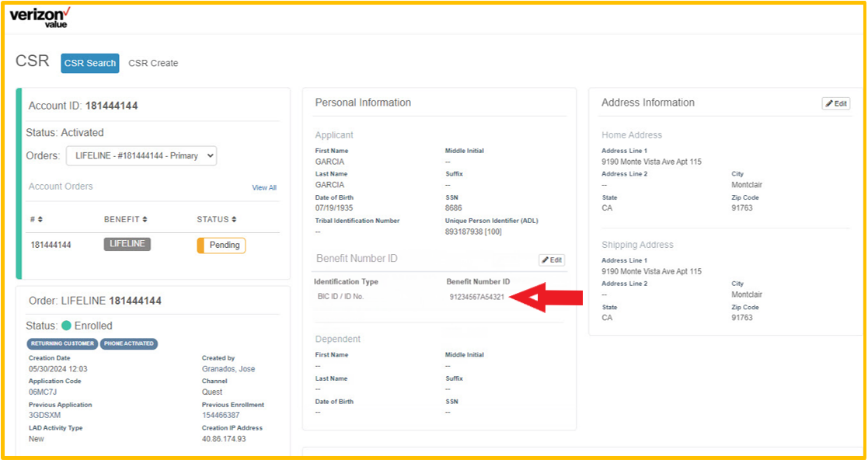Click creation date 05/30/2024 12:03

coord(58,368)
